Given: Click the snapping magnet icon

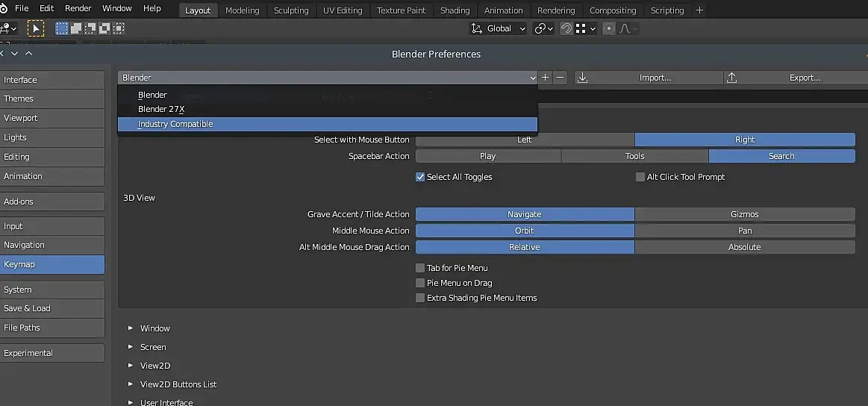Looking at the screenshot, I should [566, 28].
